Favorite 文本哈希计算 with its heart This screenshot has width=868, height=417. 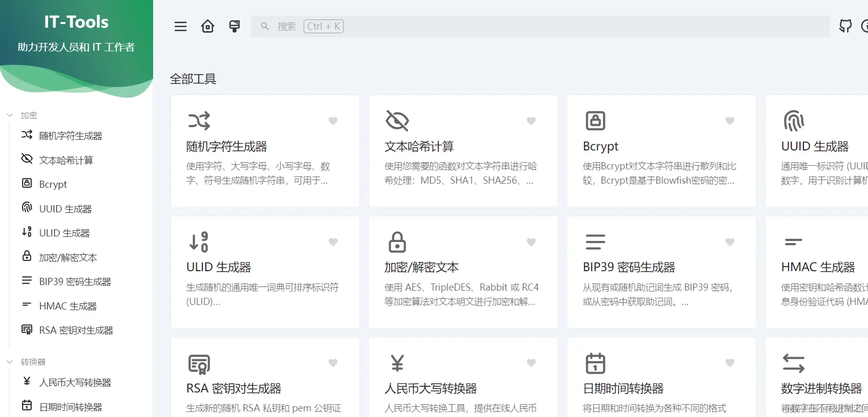[x=531, y=121]
